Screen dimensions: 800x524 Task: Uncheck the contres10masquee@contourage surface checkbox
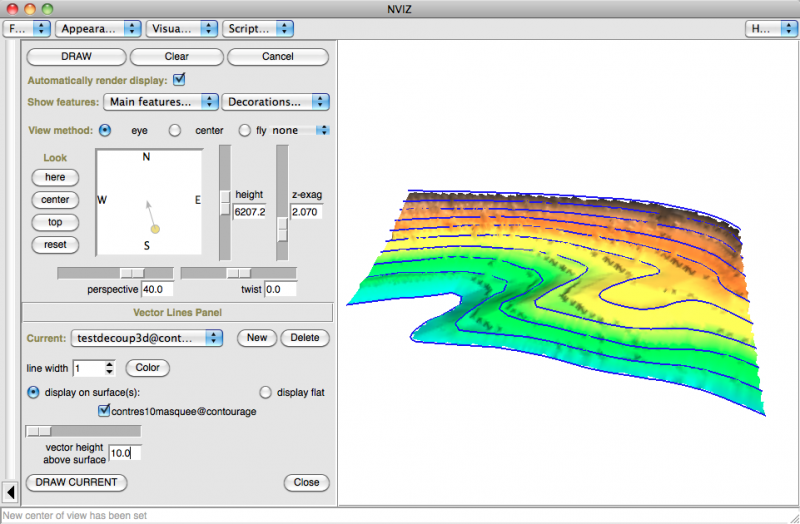[x=104, y=410]
